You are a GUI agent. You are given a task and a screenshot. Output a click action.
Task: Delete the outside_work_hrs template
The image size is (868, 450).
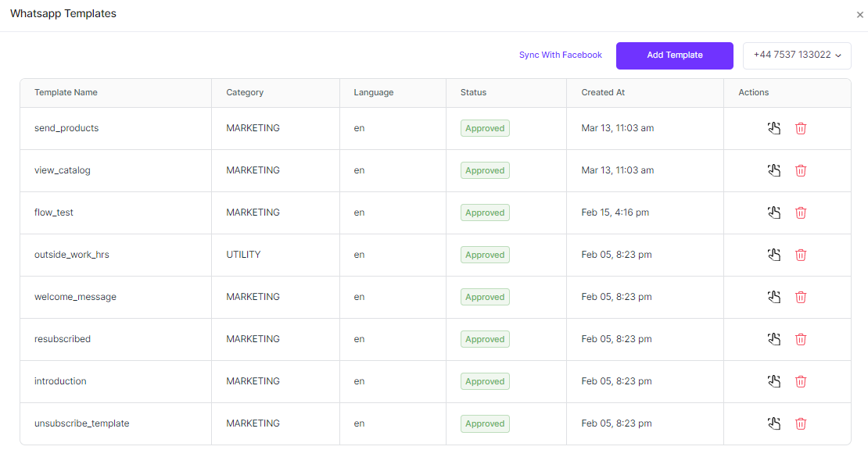[801, 254]
